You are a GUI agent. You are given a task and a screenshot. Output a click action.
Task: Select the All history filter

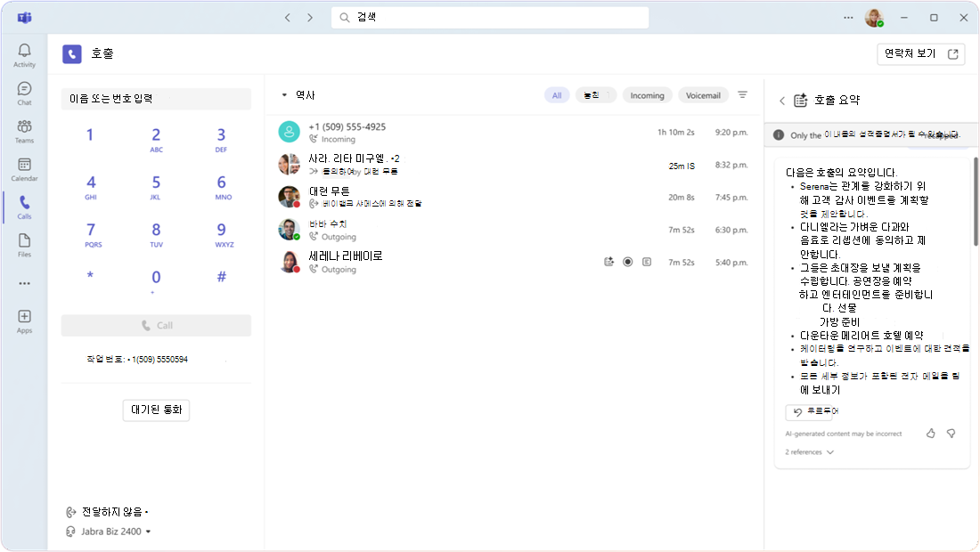557,95
